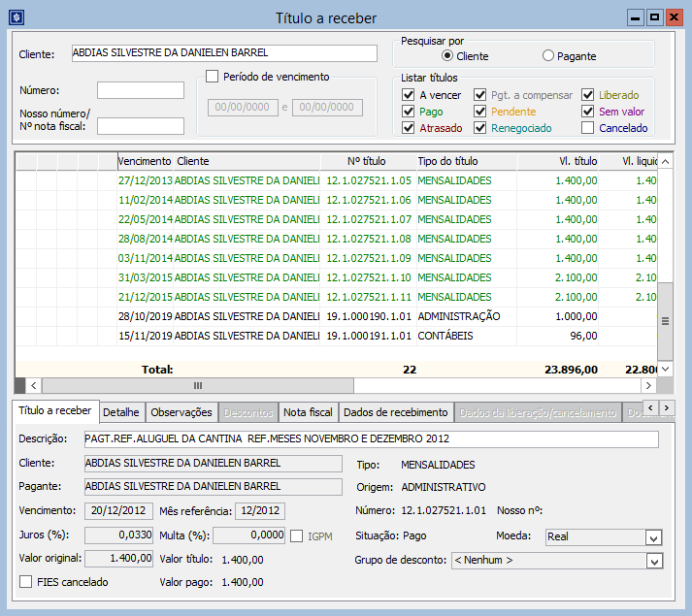Select the Pagante search option
Image resolution: width=692 pixels, height=616 pixels.
(548, 56)
